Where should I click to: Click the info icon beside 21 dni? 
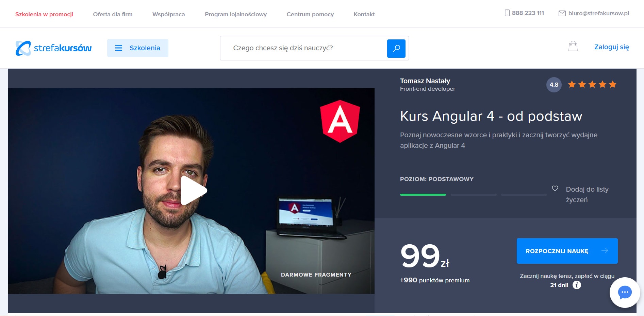pyautogui.click(x=577, y=285)
